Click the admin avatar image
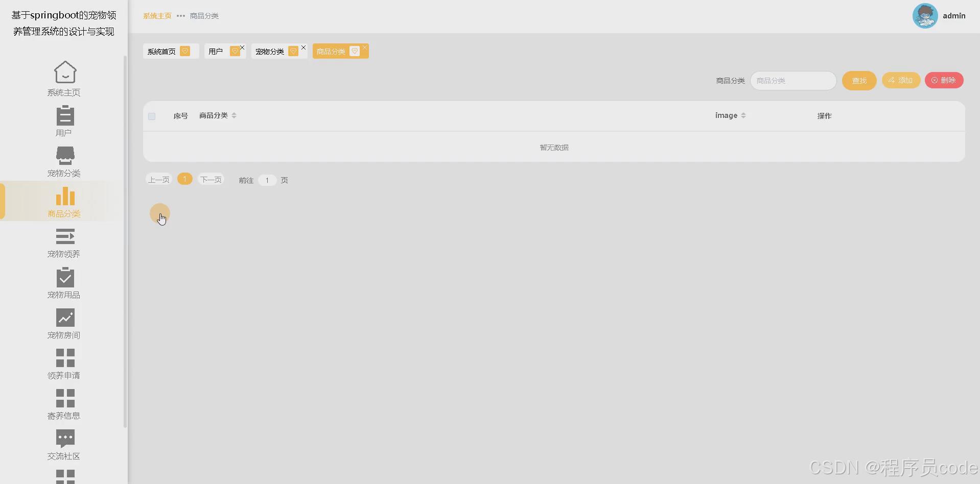The height and width of the screenshot is (484, 980). coord(925,16)
